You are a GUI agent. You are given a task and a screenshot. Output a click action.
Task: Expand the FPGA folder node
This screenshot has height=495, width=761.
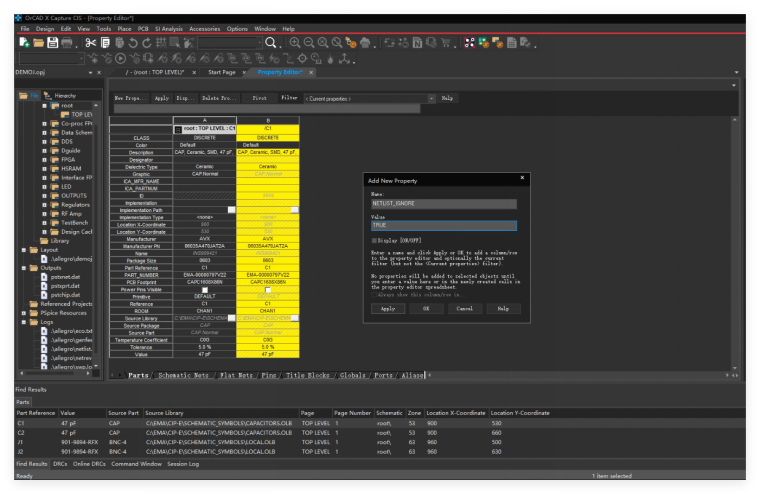pos(44,160)
